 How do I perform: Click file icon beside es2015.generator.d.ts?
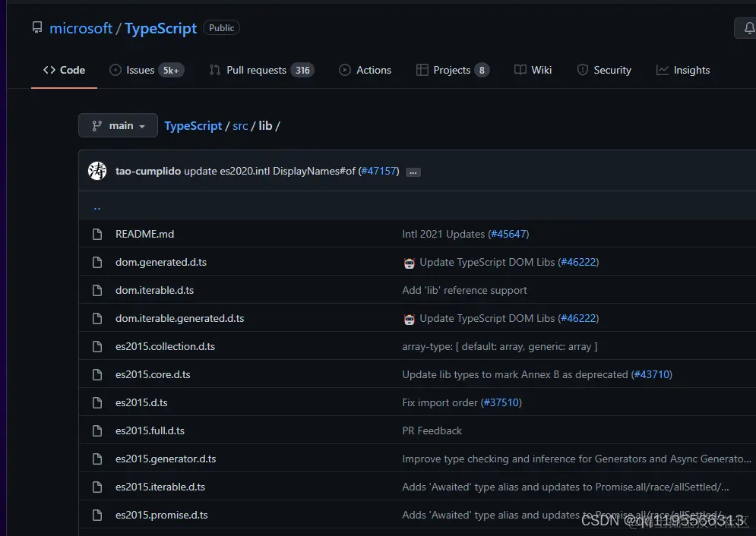point(97,459)
